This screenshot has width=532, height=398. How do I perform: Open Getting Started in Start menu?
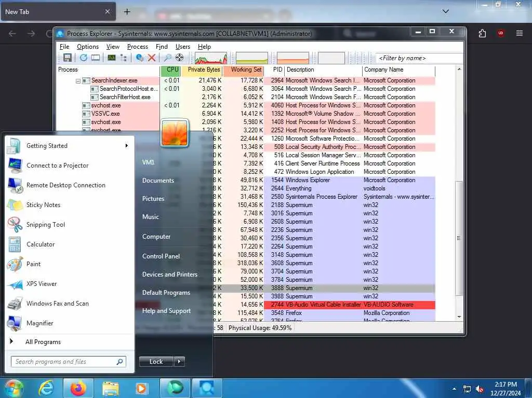coord(69,146)
